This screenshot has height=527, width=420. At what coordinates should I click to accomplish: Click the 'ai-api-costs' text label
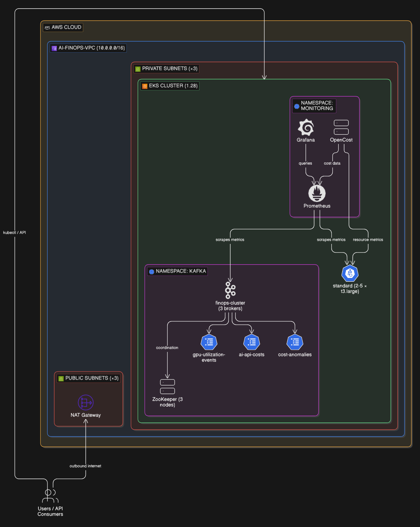tap(252, 355)
